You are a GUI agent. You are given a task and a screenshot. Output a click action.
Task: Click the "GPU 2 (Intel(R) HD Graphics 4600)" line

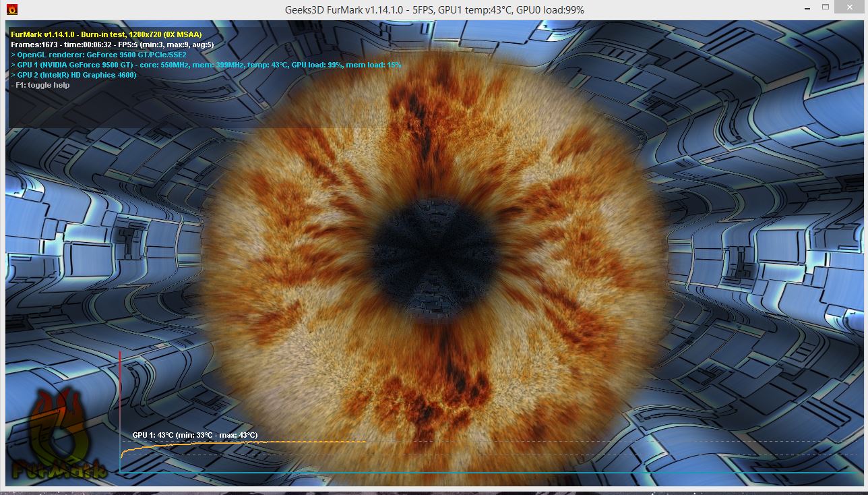[73, 75]
